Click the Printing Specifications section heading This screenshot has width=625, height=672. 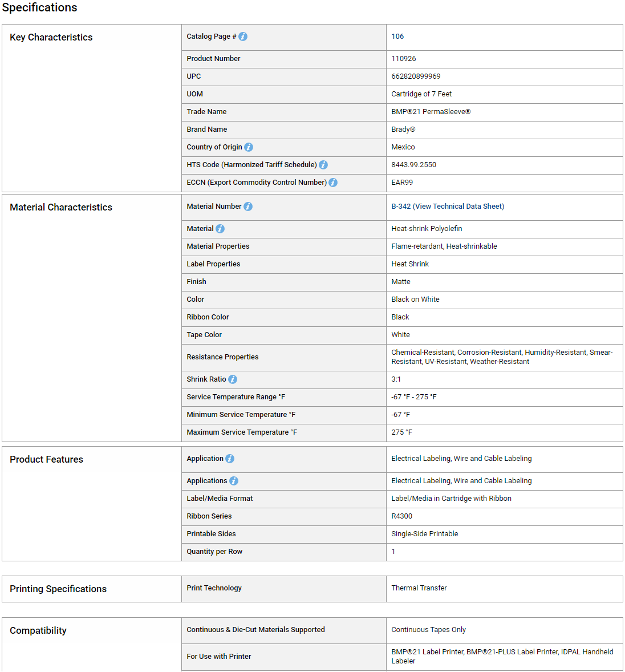[x=58, y=589]
